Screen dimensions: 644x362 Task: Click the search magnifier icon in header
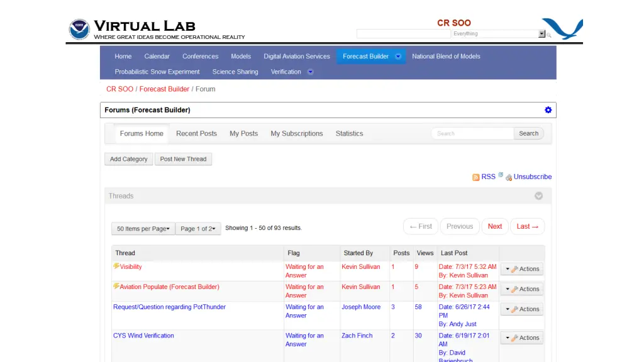point(549,35)
